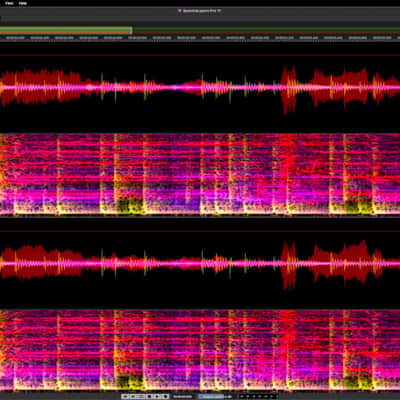Image resolution: width=400 pixels, height=400 pixels.
Task: Click inside the lower channel spectrogram
Action: (200, 350)
